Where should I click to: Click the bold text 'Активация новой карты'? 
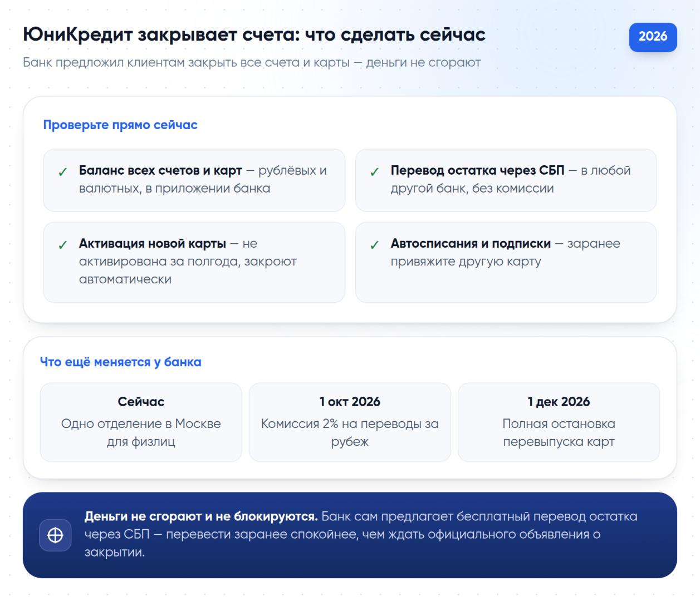(x=153, y=243)
